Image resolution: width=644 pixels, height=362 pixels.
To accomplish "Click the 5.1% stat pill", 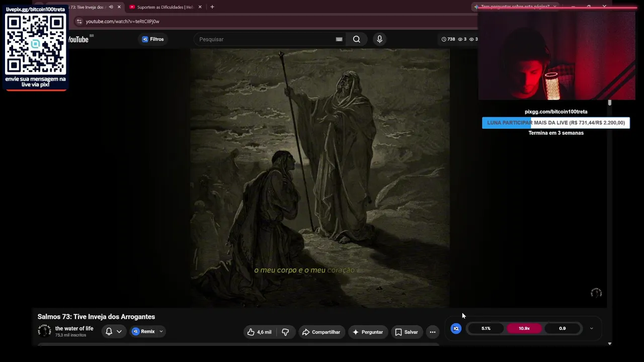I will pyautogui.click(x=486, y=328).
